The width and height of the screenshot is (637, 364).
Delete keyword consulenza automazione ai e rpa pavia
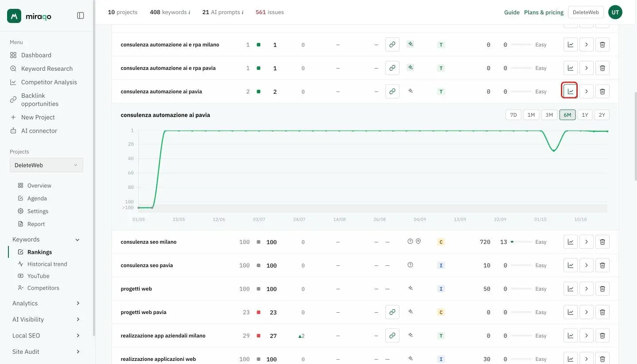602,68
